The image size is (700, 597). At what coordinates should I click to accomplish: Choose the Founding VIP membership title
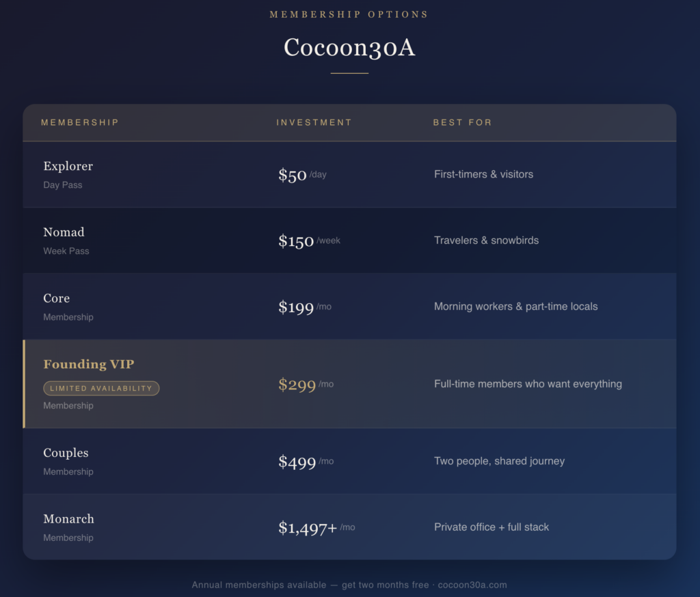(x=89, y=365)
